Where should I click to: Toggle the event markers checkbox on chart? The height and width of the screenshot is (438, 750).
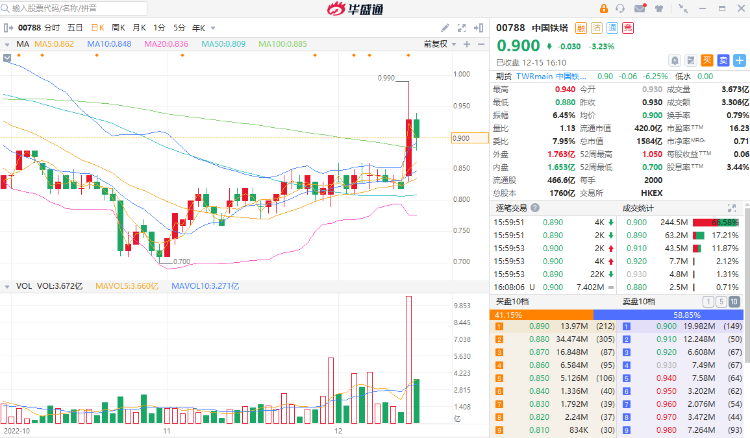click(x=7, y=58)
